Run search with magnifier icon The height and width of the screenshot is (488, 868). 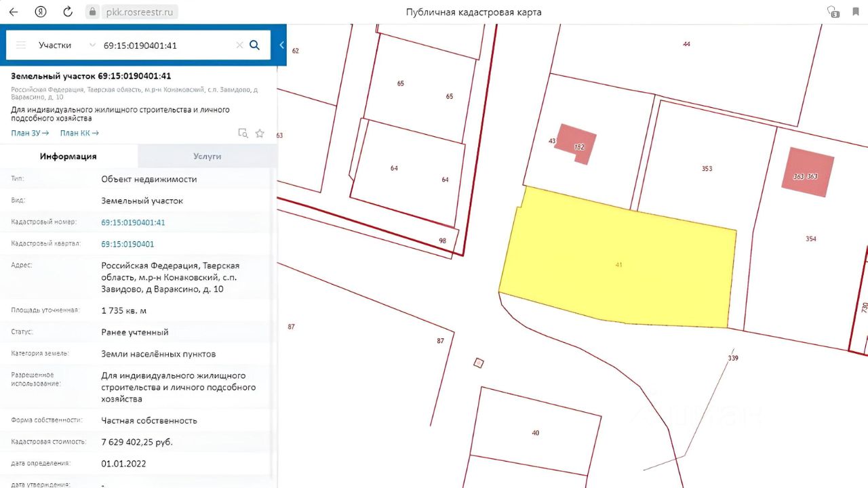click(x=255, y=45)
